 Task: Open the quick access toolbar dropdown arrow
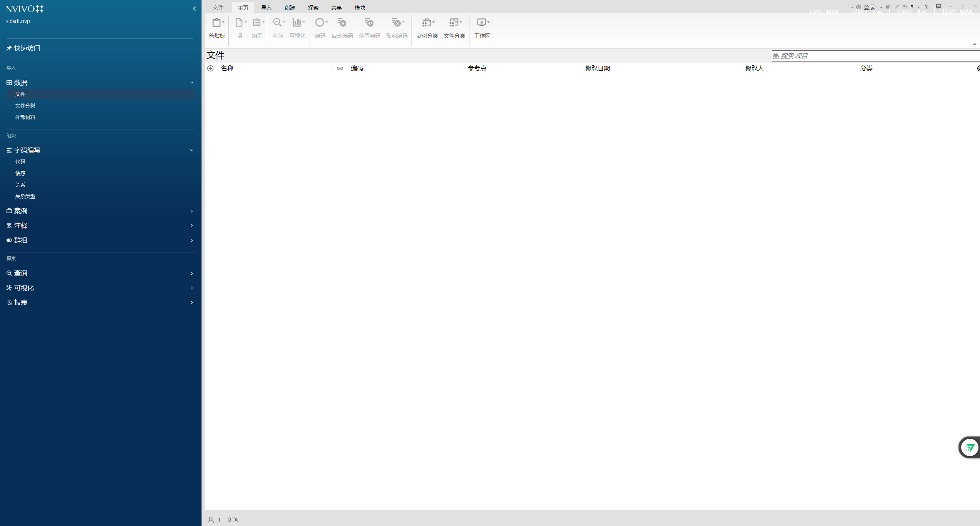tap(912, 7)
